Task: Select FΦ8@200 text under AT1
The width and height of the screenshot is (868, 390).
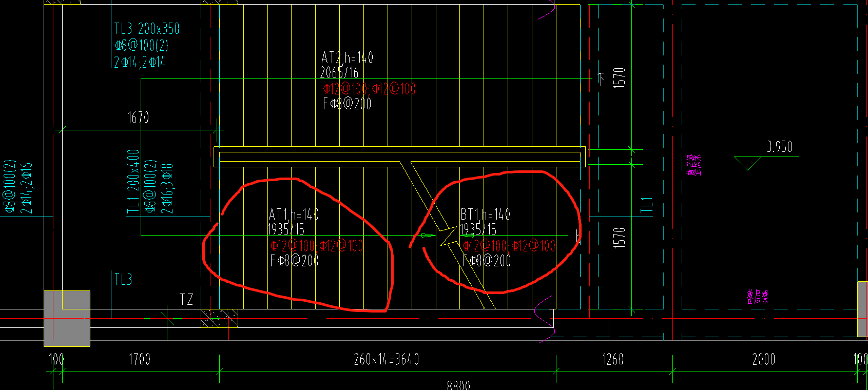Action: coord(295,261)
